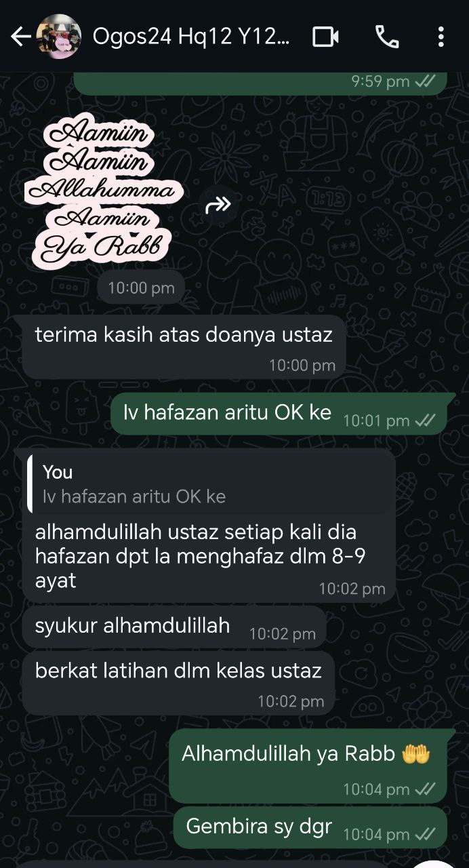Screen dimensions: 469x868
Task: Open the group profile picture
Action: point(58,37)
